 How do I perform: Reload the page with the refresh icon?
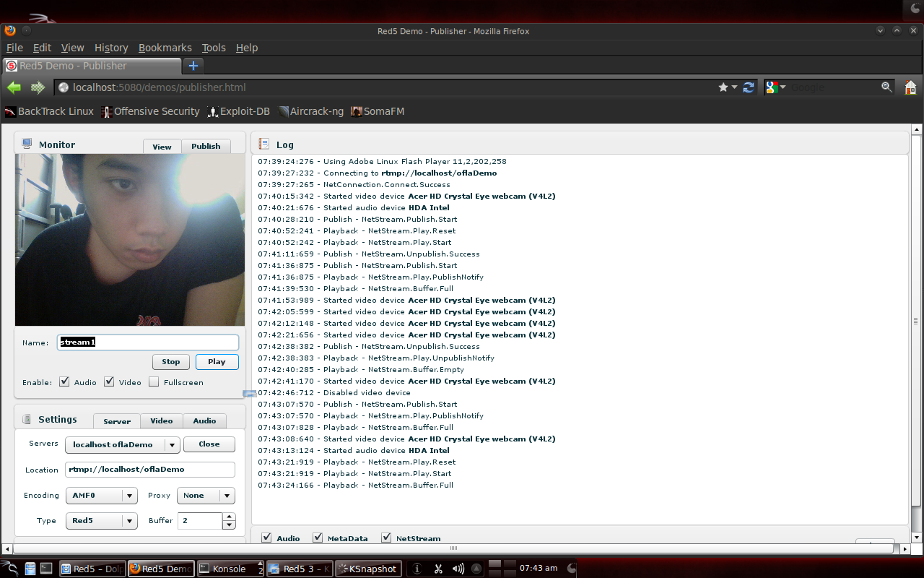[x=749, y=87]
